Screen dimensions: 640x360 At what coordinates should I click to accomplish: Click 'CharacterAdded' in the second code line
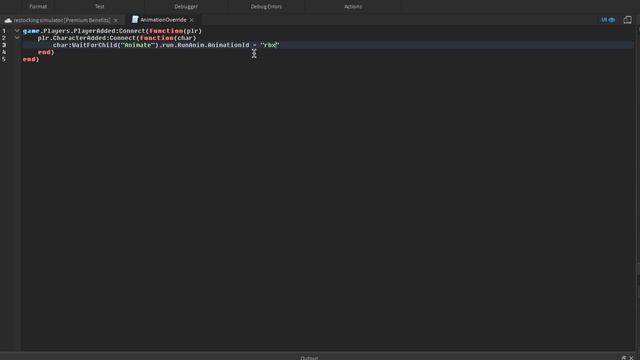pyautogui.click(x=80, y=38)
